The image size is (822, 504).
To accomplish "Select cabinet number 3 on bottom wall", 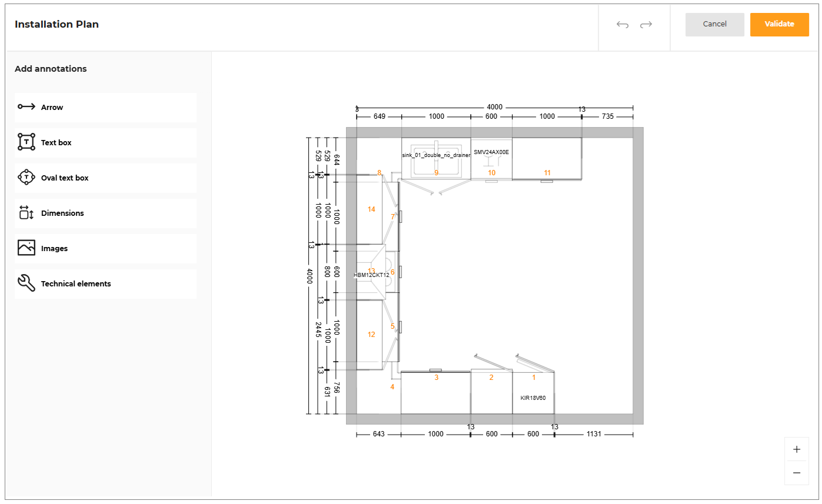I will [437, 378].
